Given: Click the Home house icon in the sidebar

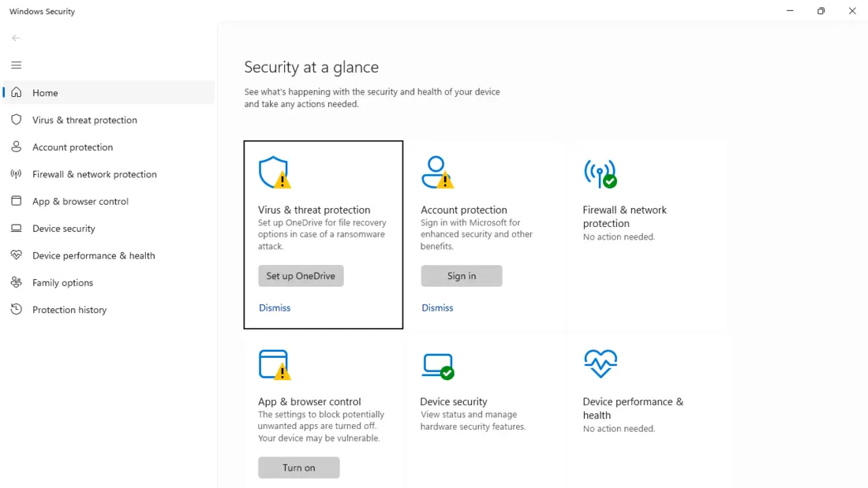Looking at the screenshot, I should click(16, 92).
